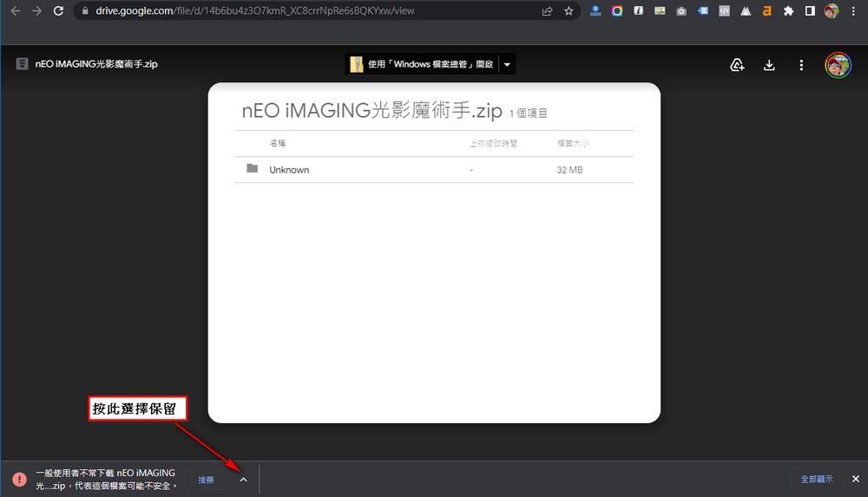The height and width of the screenshot is (497, 868).
Task: Click the orange 'a' extension icon
Action: [x=766, y=11]
